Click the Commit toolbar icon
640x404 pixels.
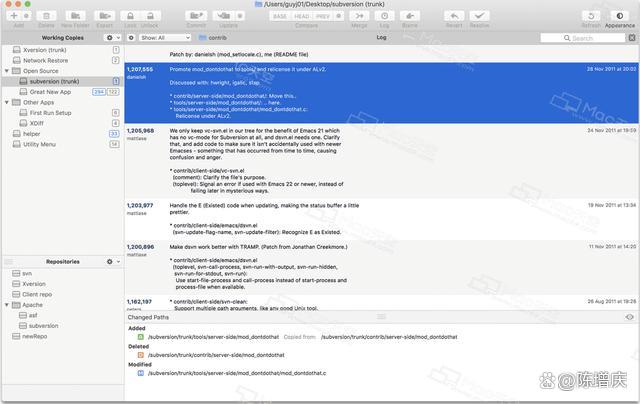click(197, 16)
